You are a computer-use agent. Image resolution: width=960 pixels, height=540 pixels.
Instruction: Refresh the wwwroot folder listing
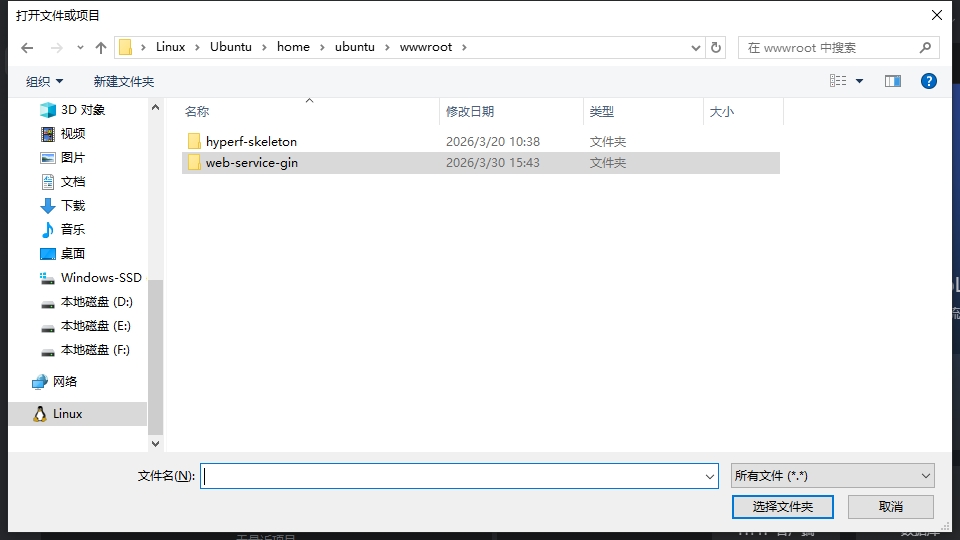pyautogui.click(x=716, y=47)
